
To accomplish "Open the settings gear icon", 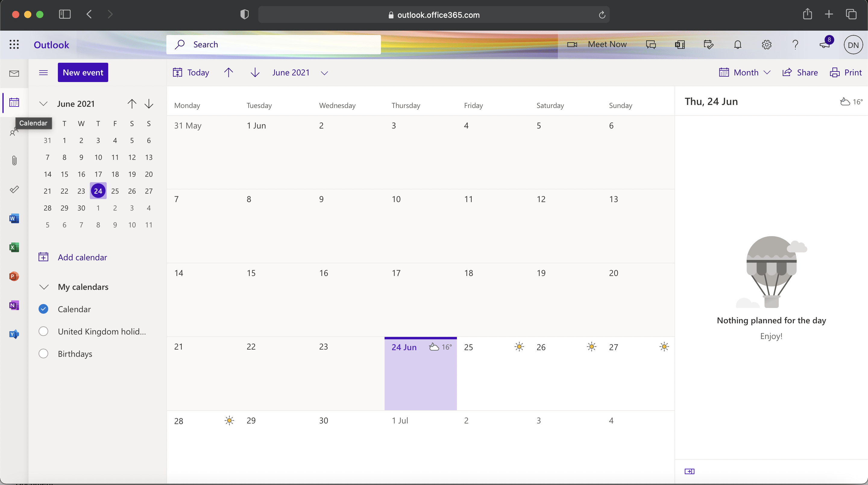I will [767, 44].
